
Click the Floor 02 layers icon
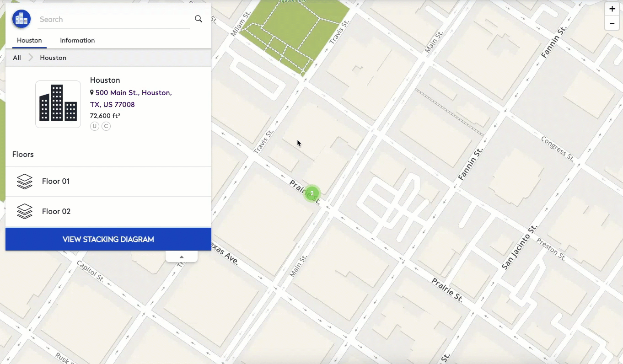[x=25, y=211]
